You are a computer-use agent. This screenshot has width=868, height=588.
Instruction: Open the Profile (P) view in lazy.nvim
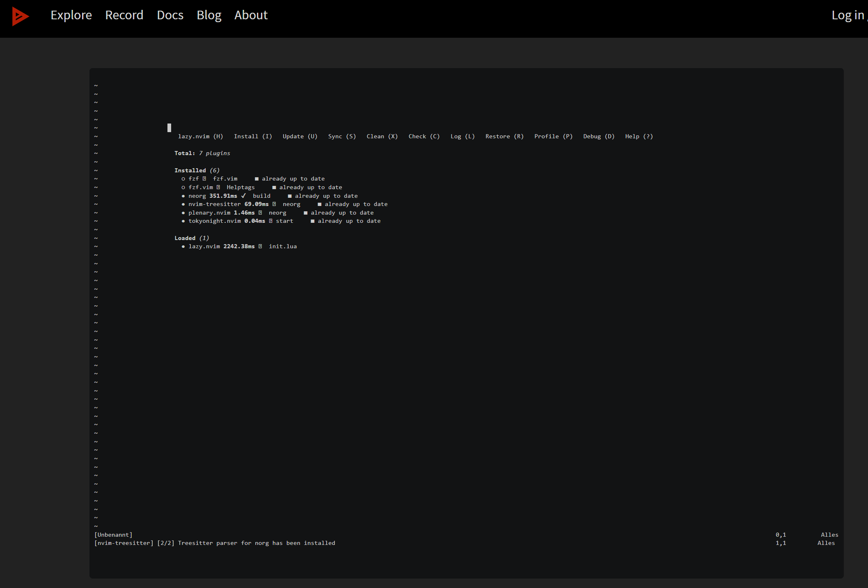(x=553, y=136)
